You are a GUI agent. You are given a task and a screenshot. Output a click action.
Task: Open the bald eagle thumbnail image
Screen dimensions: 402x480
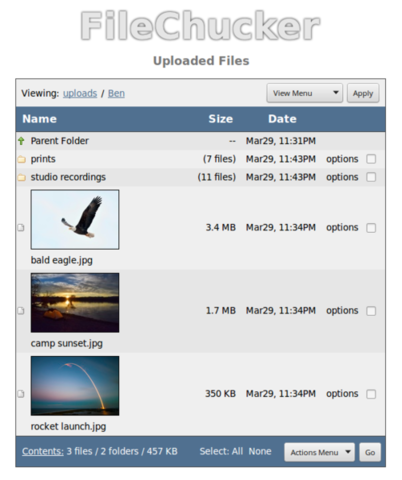75,220
